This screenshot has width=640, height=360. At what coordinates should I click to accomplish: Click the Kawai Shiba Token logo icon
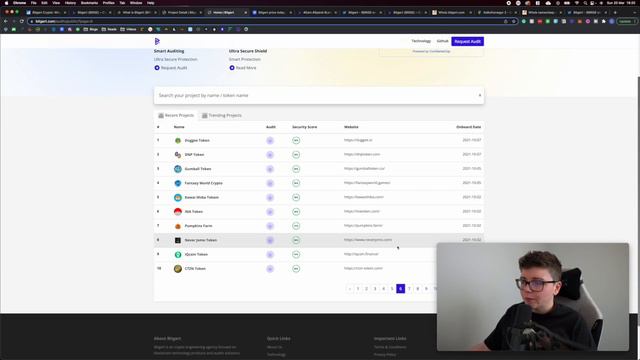[x=178, y=198]
